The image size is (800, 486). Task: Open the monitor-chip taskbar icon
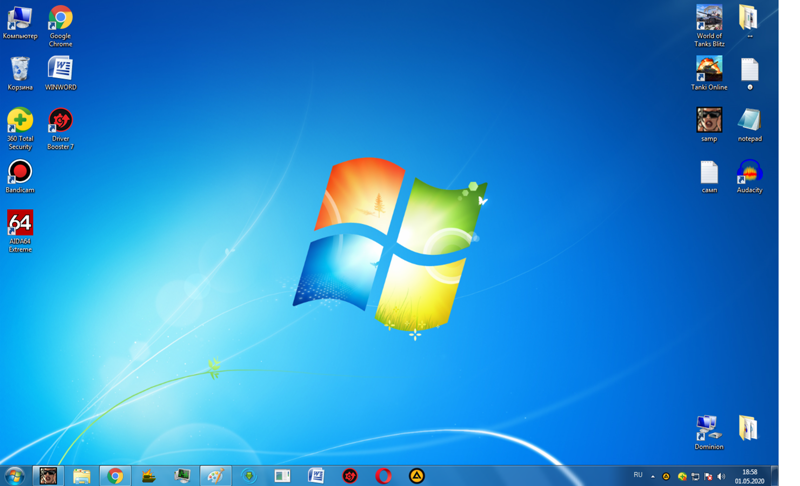(x=182, y=476)
